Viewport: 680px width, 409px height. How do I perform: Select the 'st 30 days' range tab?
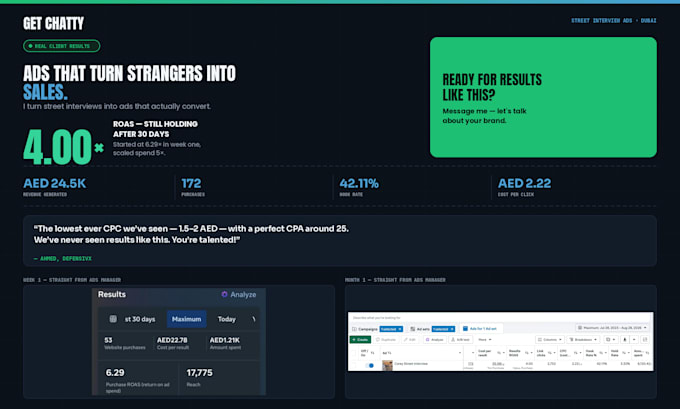140,319
